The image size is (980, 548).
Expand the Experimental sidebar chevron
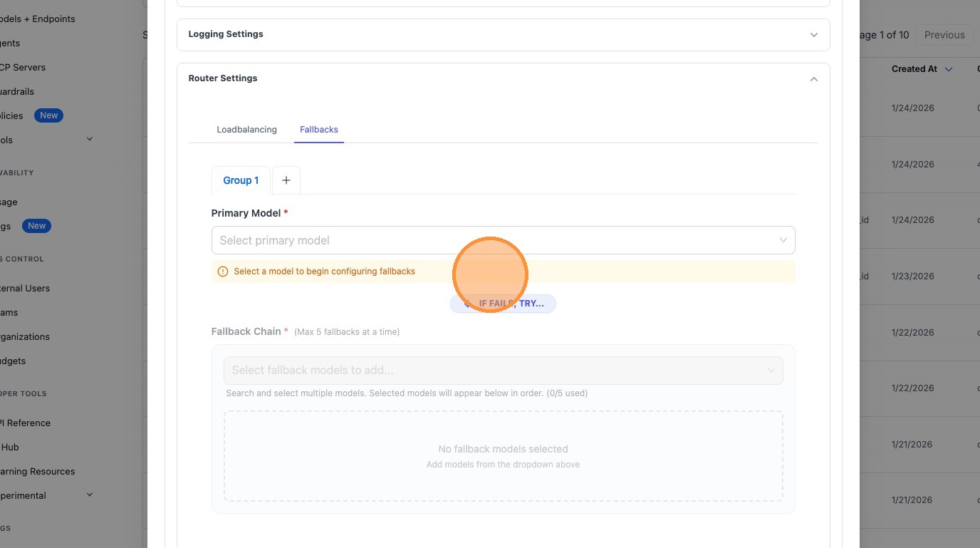click(x=90, y=495)
